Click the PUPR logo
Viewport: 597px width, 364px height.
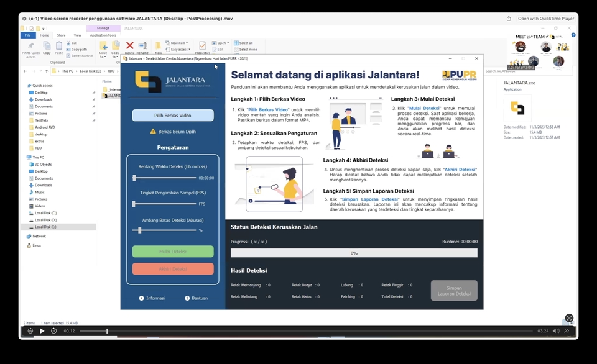459,75
